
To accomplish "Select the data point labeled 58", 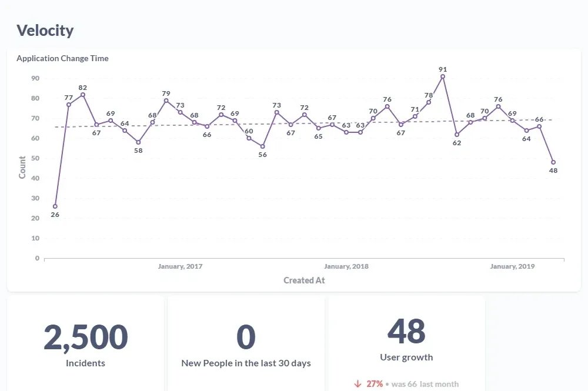I will pyautogui.click(x=138, y=142).
